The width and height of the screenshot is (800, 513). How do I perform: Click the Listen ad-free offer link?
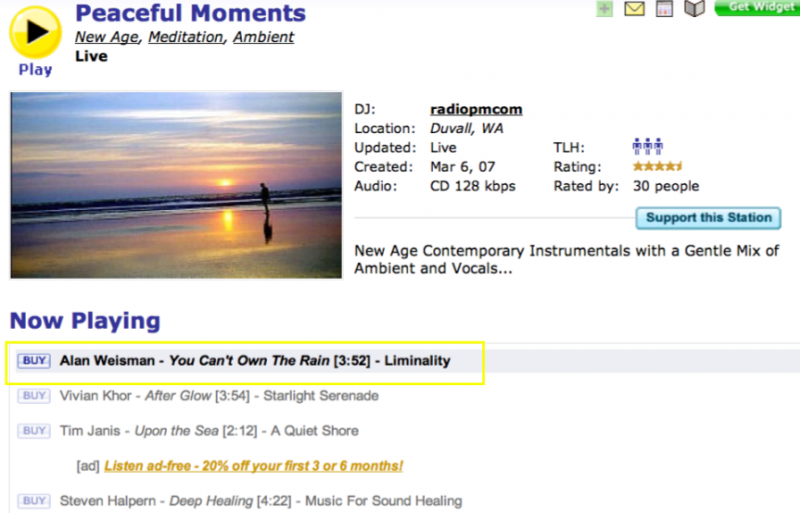[253, 466]
